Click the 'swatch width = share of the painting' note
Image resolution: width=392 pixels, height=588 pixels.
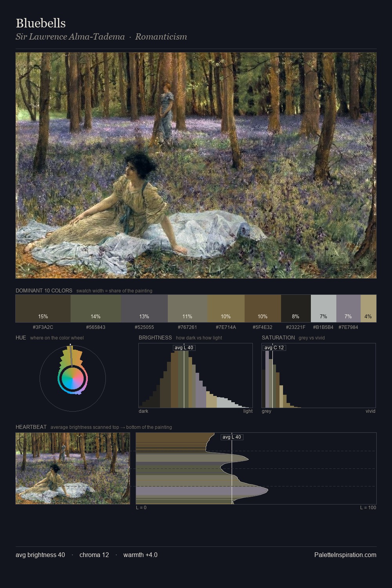(x=114, y=291)
